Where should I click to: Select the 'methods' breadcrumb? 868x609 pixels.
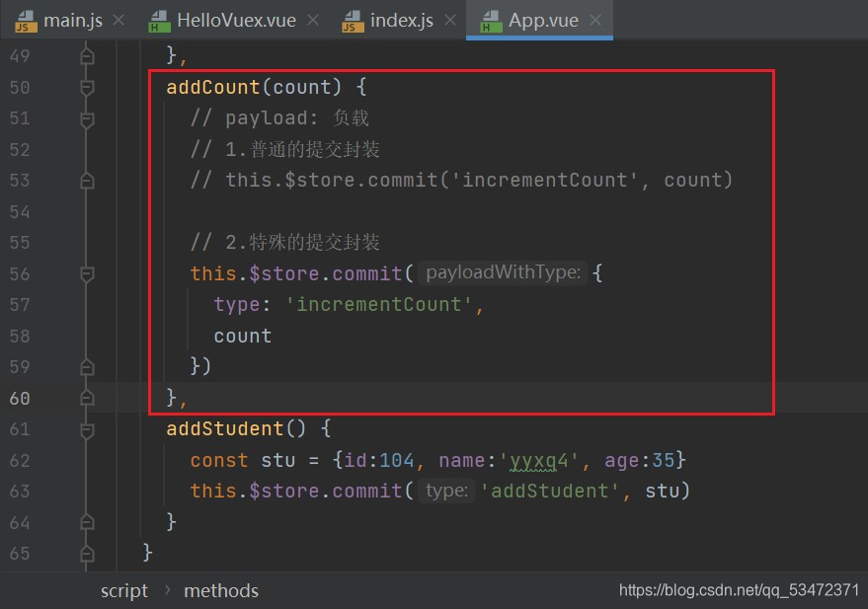pyautogui.click(x=221, y=591)
